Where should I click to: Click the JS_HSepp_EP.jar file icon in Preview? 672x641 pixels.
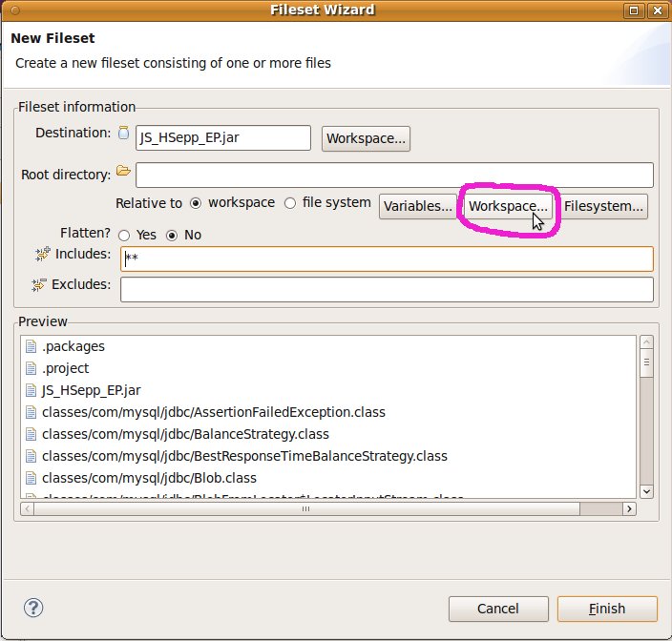[x=32, y=390]
